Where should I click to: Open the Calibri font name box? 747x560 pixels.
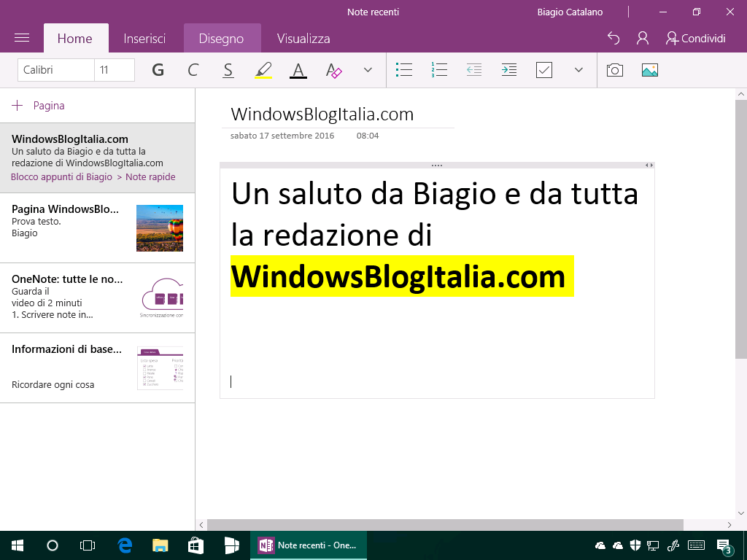pos(55,70)
